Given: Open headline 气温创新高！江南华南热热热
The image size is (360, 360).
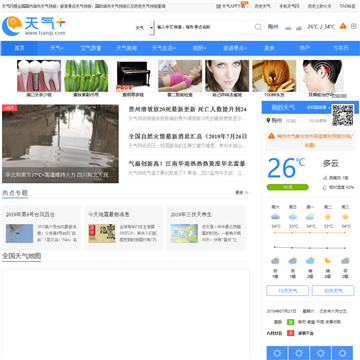Looking at the screenshot, I should 187,164.
